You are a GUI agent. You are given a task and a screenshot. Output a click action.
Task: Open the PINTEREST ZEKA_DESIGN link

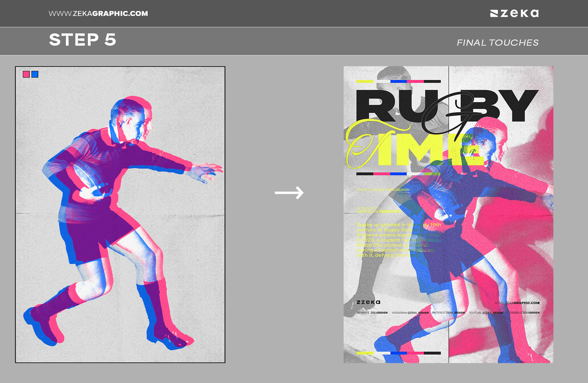pyautogui.click(x=448, y=313)
